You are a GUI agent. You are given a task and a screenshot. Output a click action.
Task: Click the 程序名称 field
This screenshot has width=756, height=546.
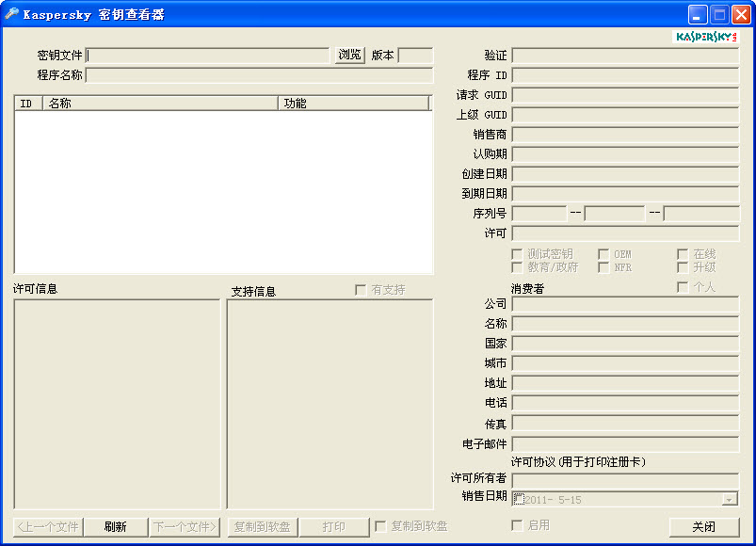[x=260, y=75]
